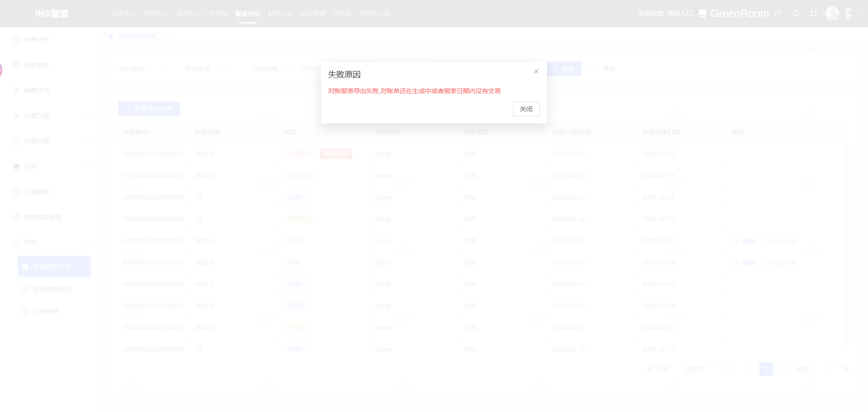Click task number RZ000625022400002
The height and width of the screenshot is (412, 868).
click(154, 197)
